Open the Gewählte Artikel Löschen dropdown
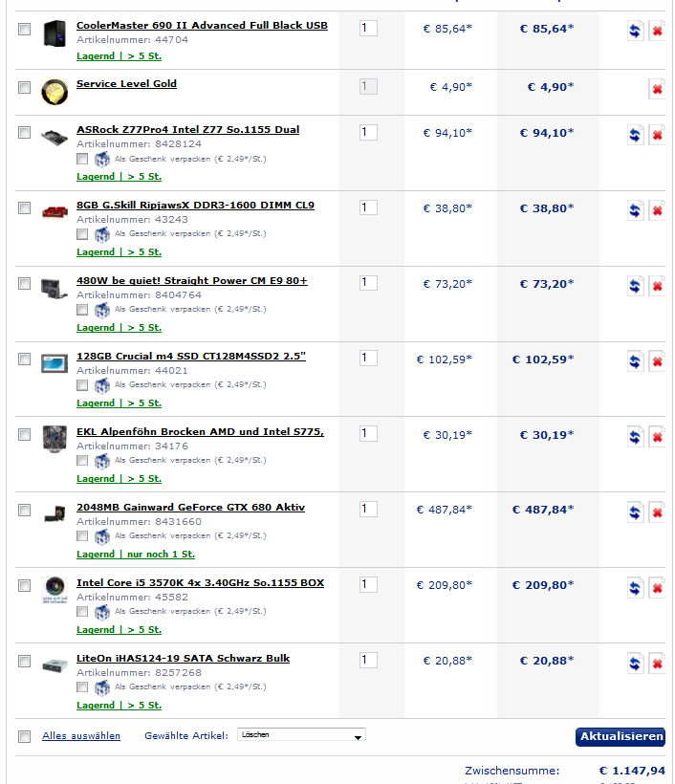Image resolution: width=675 pixels, height=784 pixels. [x=301, y=734]
